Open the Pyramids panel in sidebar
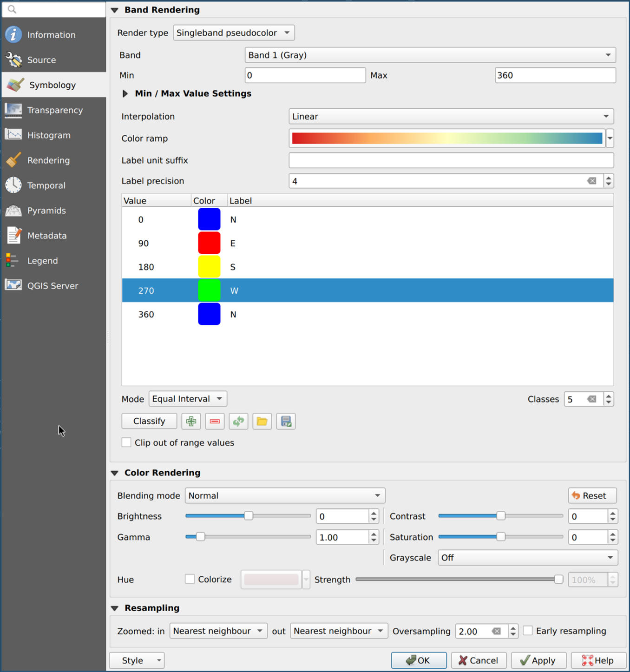The width and height of the screenshot is (630, 672). pos(46,211)
